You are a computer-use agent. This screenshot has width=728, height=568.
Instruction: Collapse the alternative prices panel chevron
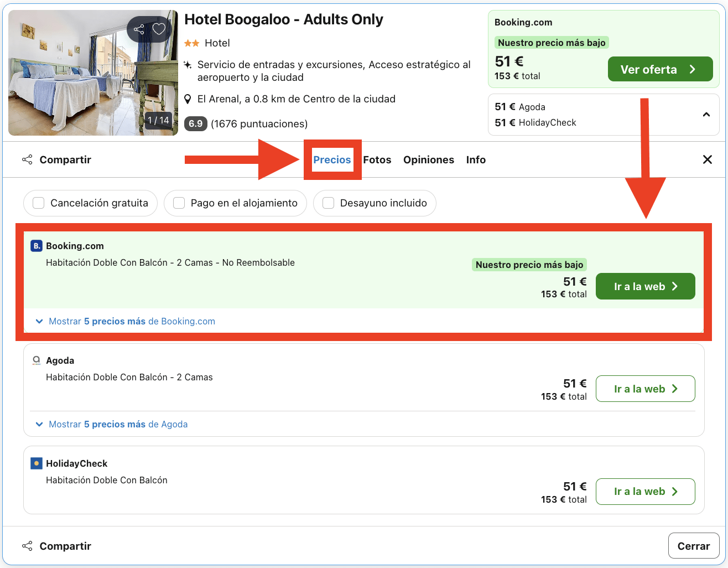click(706, 114)
